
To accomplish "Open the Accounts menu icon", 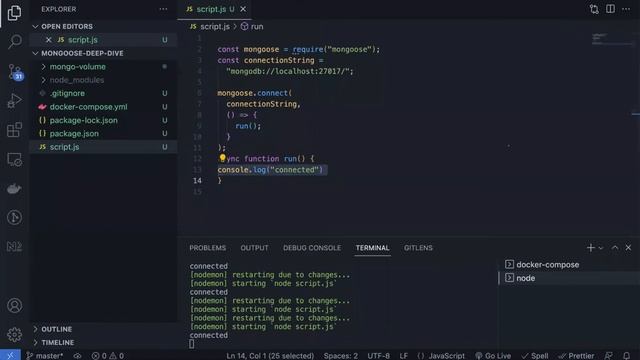I will (x=14, y=305).
